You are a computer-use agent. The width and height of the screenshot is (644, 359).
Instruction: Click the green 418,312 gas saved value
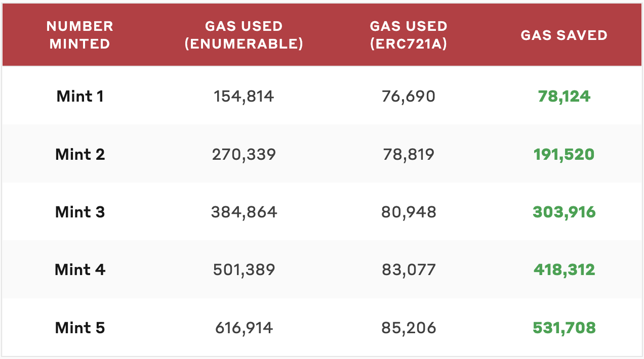pyautogui.click(x=564, y=270)
